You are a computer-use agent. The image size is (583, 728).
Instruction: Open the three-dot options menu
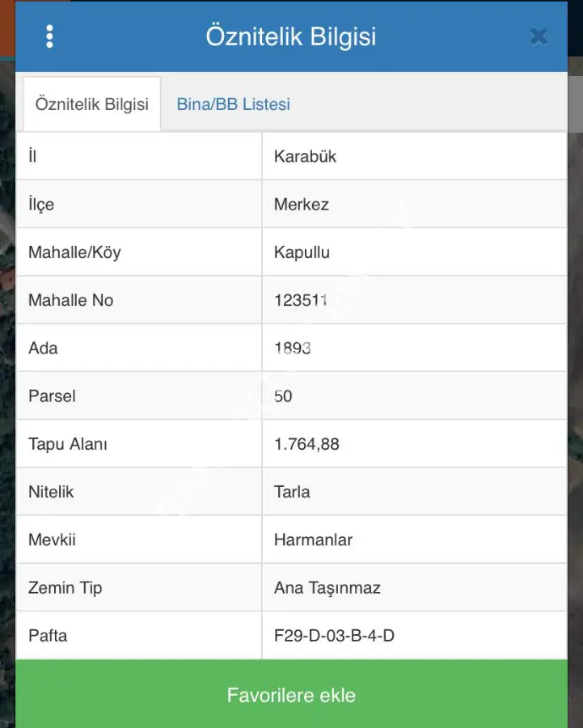(50, 36)
